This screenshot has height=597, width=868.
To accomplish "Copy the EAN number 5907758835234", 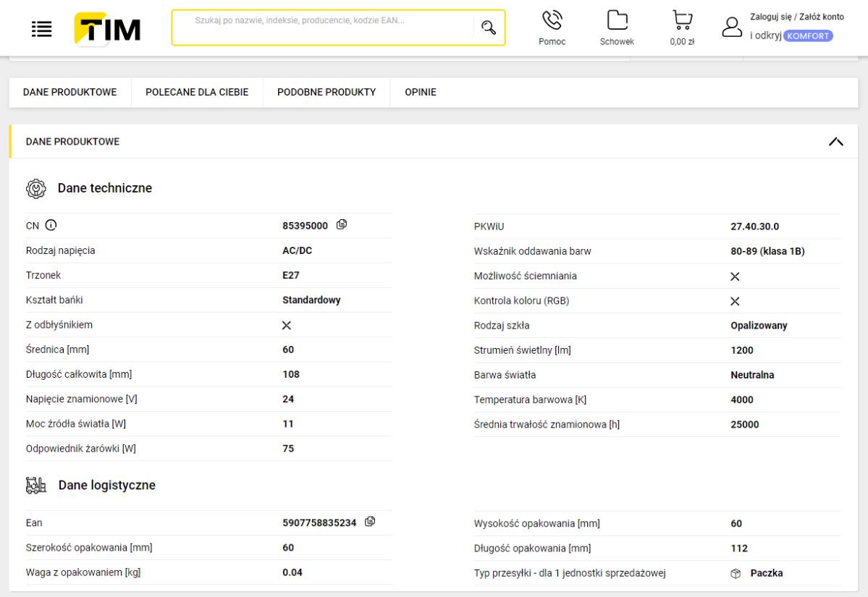I will pyautogui.click(x=370, y=522).
